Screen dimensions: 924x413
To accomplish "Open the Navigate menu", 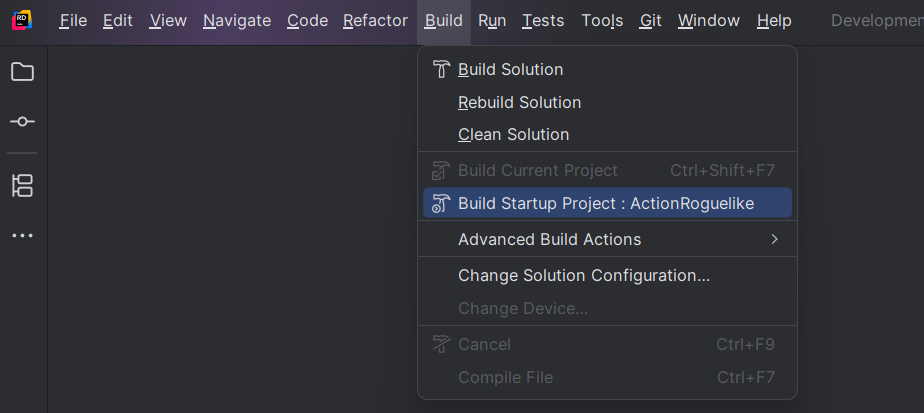I will tap(237, 20).
